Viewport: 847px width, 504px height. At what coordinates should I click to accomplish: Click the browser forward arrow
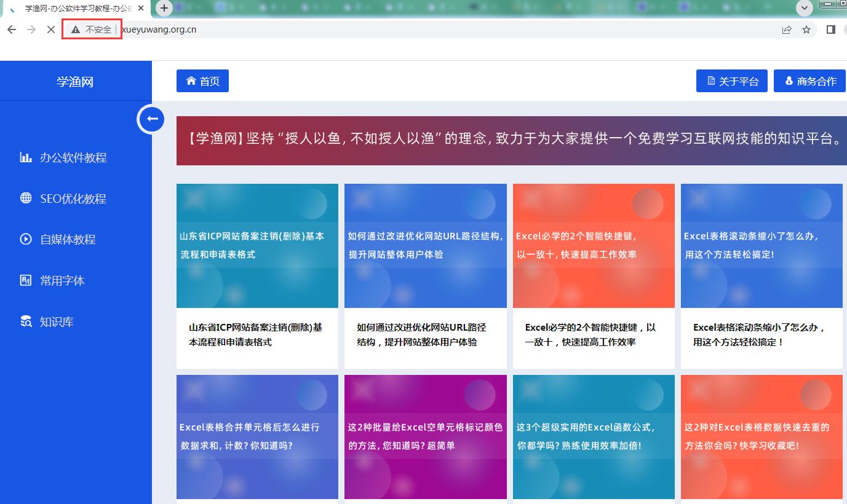pyautogui.click(x=31, y=30)
